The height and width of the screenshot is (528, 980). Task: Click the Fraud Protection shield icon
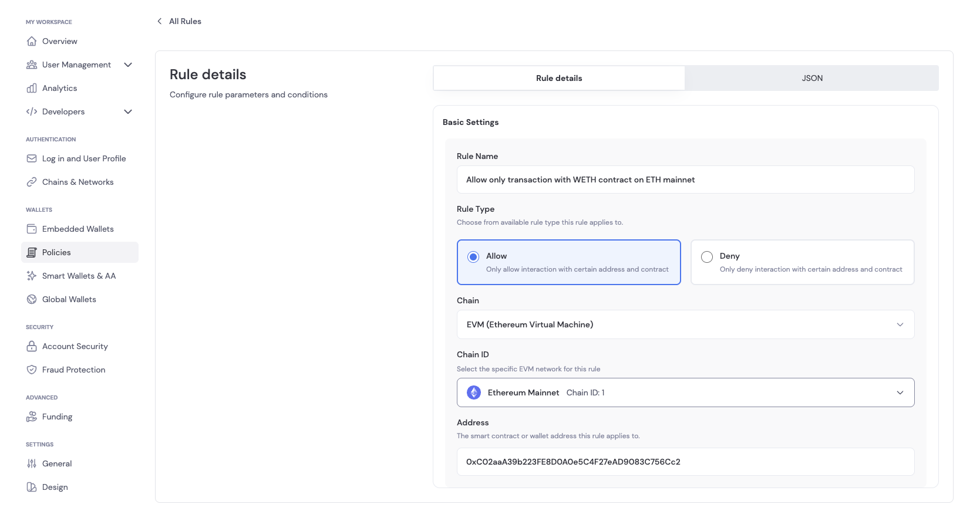click(32, 370)
